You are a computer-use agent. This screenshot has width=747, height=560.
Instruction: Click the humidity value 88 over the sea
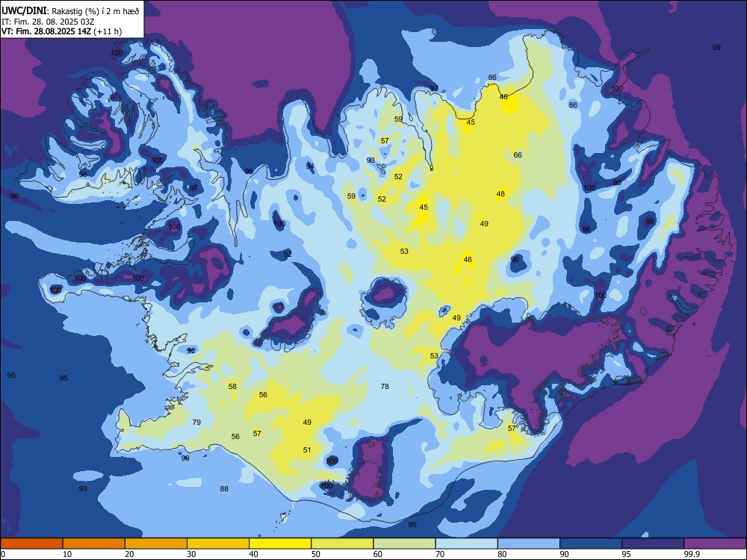224,488
